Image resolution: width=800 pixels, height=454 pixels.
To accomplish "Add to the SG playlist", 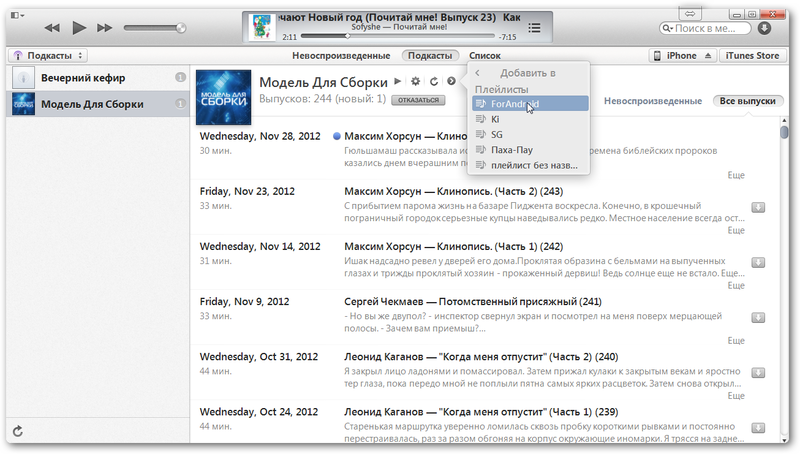I will tap(530, 134).
